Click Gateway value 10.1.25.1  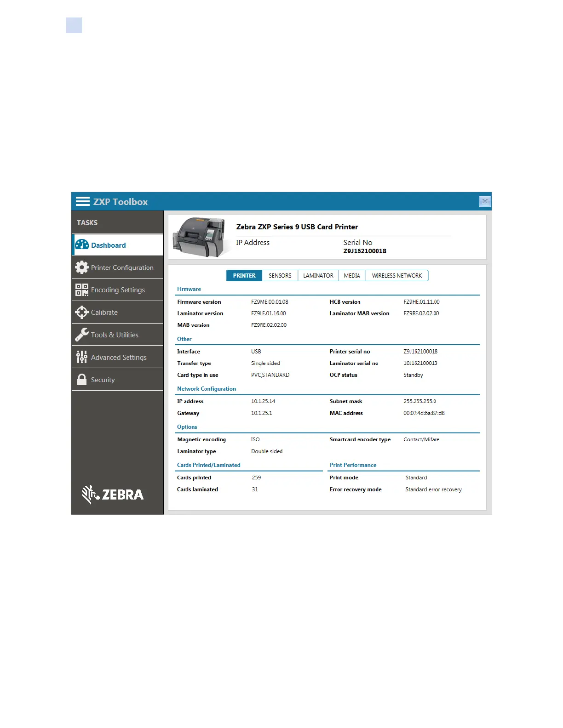click(262, 413)
